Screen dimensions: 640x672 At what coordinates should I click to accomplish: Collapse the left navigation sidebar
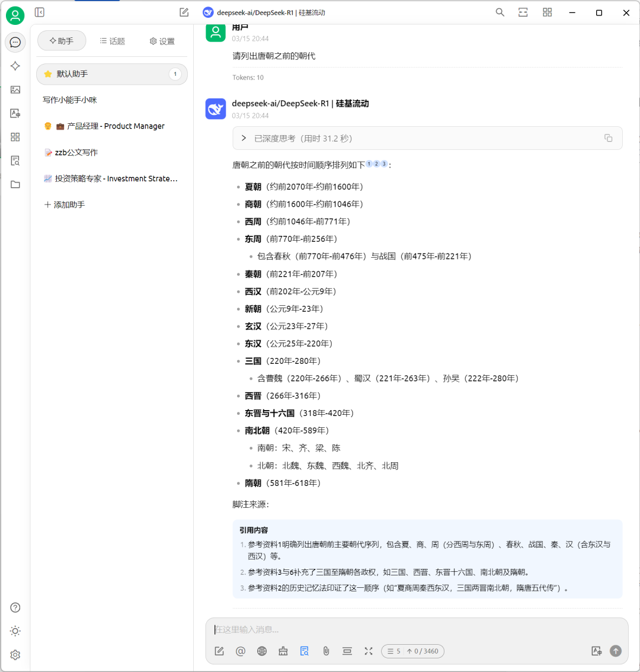click(x=39, y=12)
